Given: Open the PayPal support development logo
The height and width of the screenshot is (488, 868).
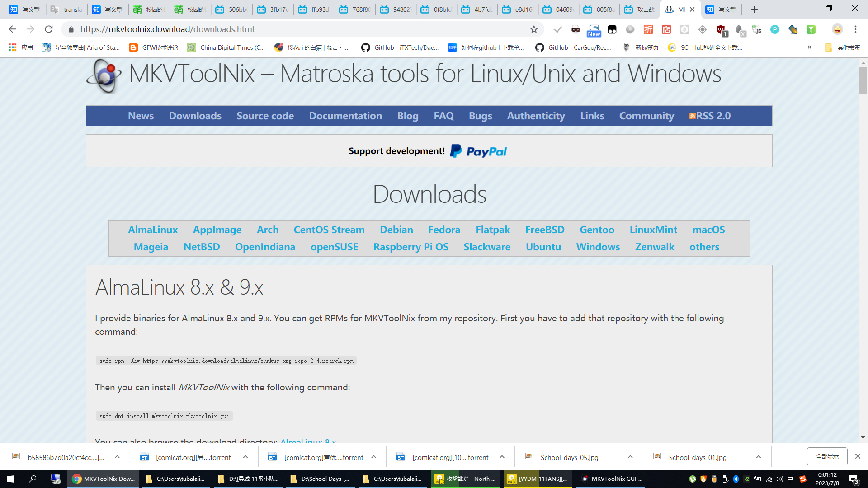Looking at the screenshot, I should click(x=478, y=151).
